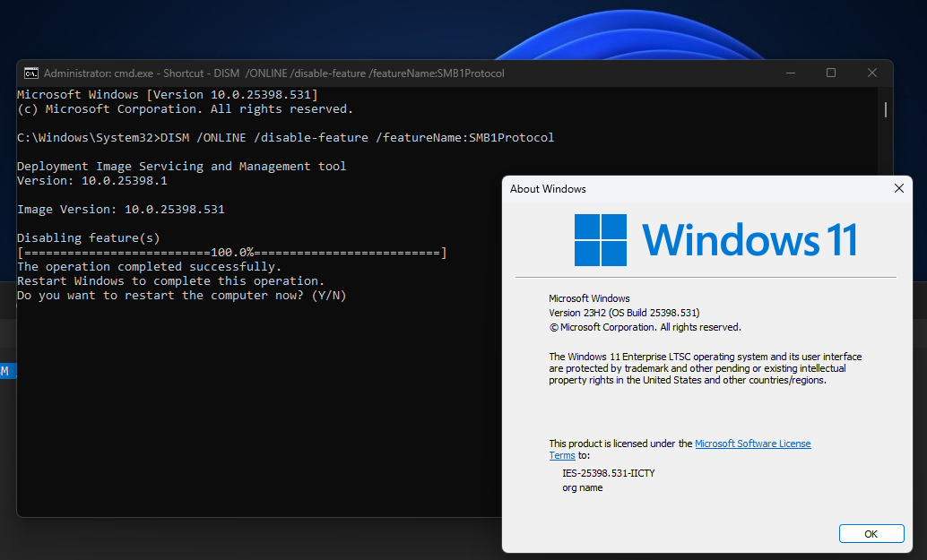Click 'Version: 10.0.25398.1' line in cmd
The width and height of the screenshot is (927, 560).
[x=91, y=181]
